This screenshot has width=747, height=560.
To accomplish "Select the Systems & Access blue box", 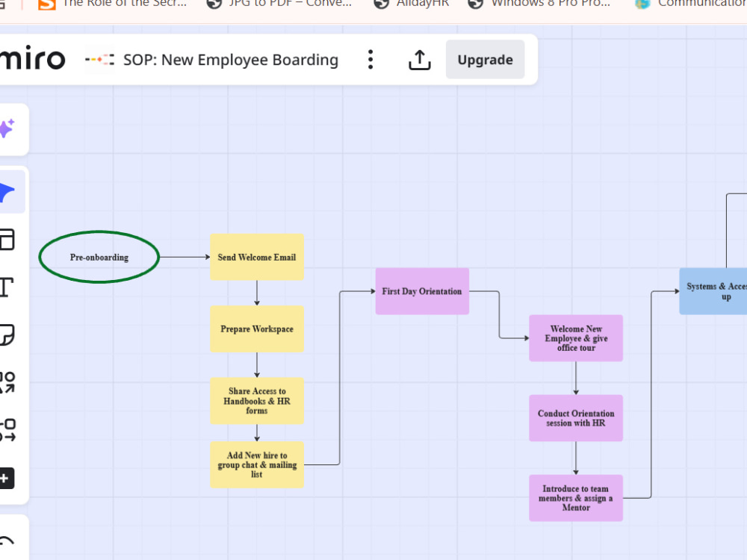I will 713,291.
